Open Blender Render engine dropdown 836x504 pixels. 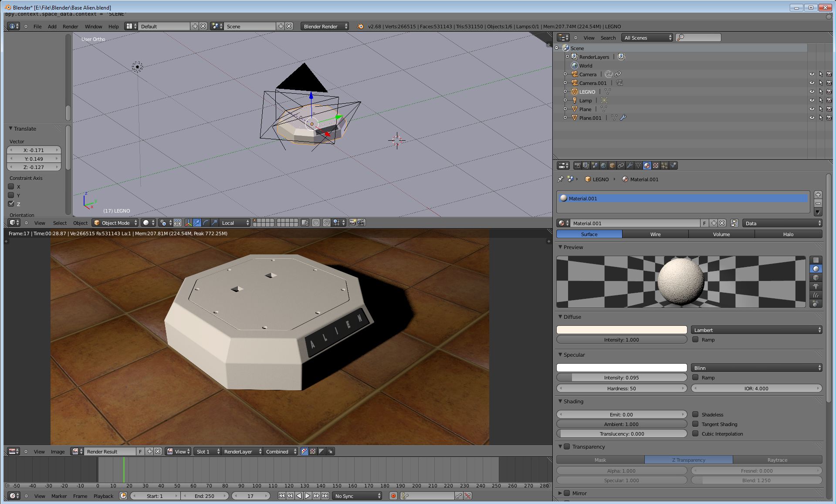point(325,26)
